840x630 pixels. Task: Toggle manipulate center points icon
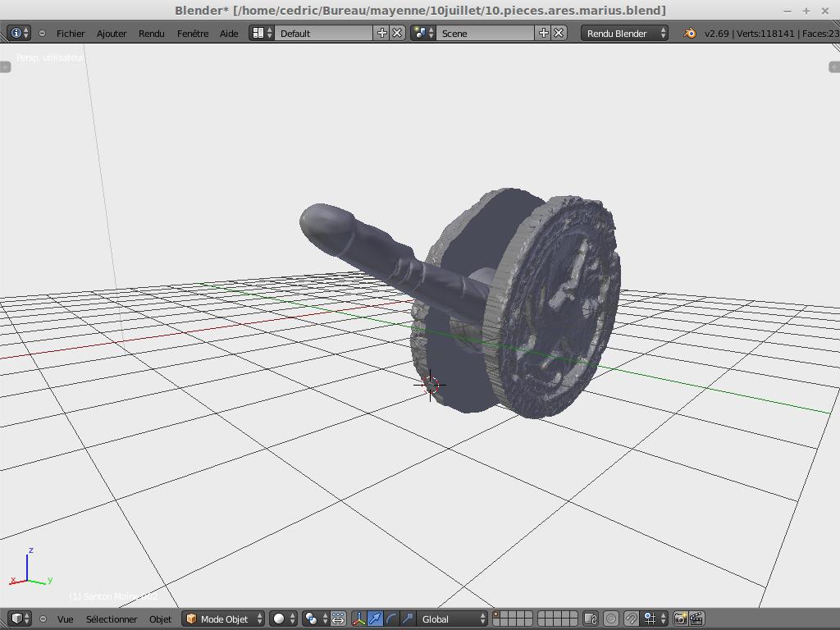(338, 619)
